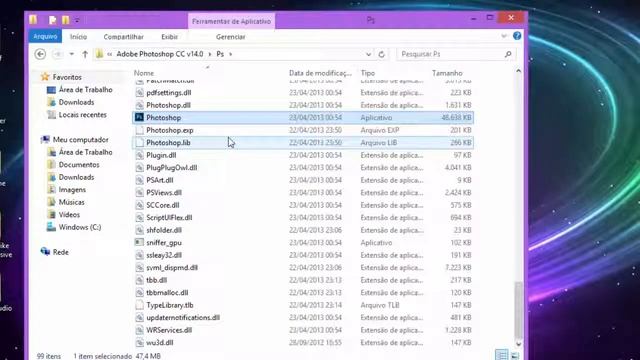Viewport: 640px width, 360px height.
Task: Expand the address bar history dropdown
Action: point(368,54)
